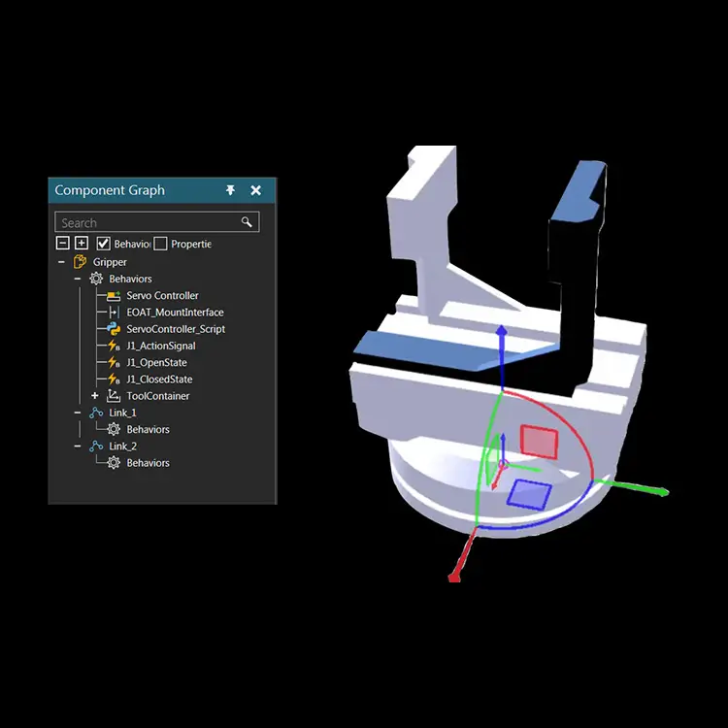Click the Link_1 link icon
The height and width of the screenshot is (728, 728).
click(96, 413)
